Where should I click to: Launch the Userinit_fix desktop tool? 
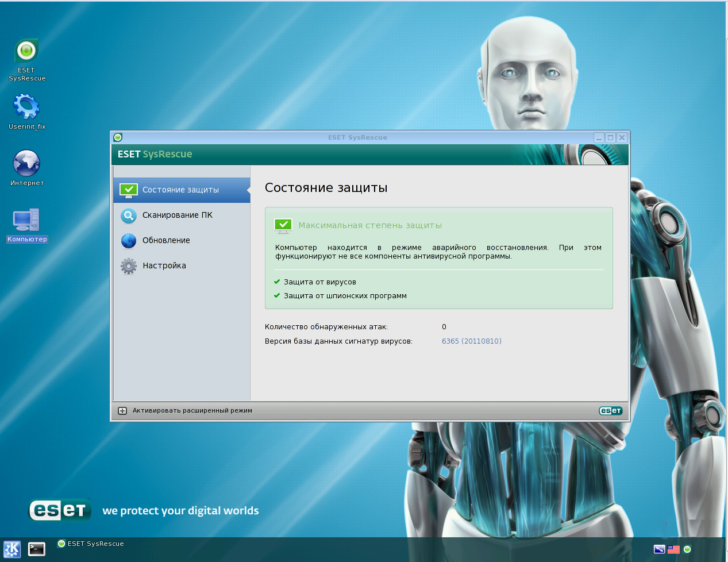click(x=26, y=107)
